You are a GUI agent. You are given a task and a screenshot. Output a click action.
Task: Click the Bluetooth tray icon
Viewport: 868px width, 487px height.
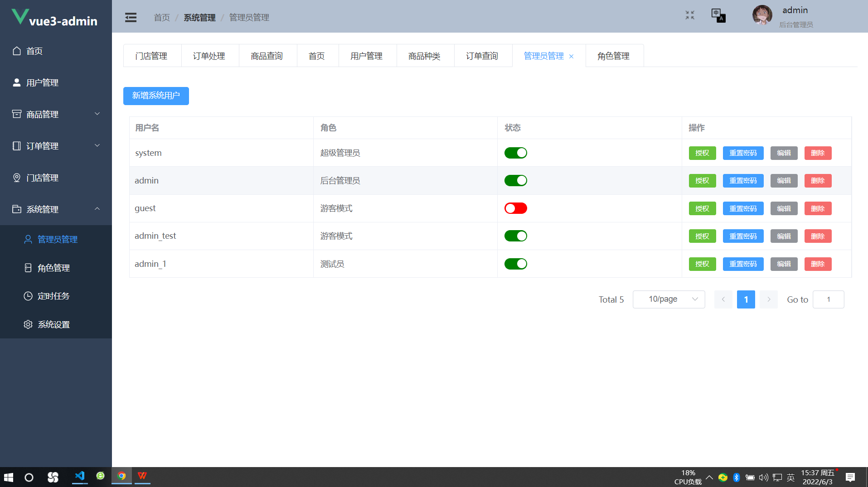click(736, 477)
